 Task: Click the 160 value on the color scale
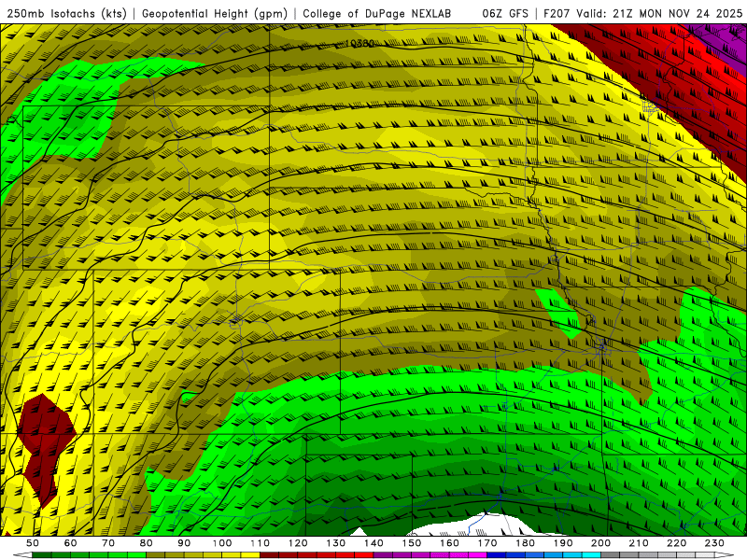[449, 543]
